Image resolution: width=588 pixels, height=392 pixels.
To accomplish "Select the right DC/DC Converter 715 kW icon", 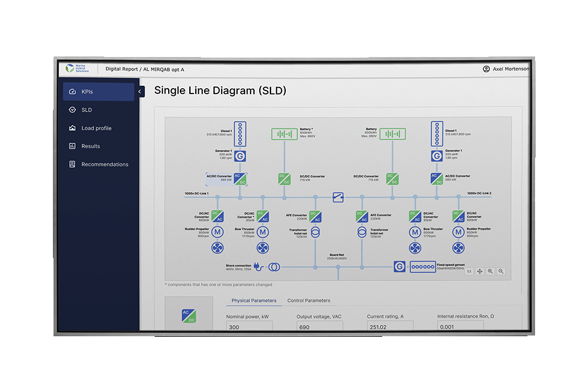I will click(392, 179).
